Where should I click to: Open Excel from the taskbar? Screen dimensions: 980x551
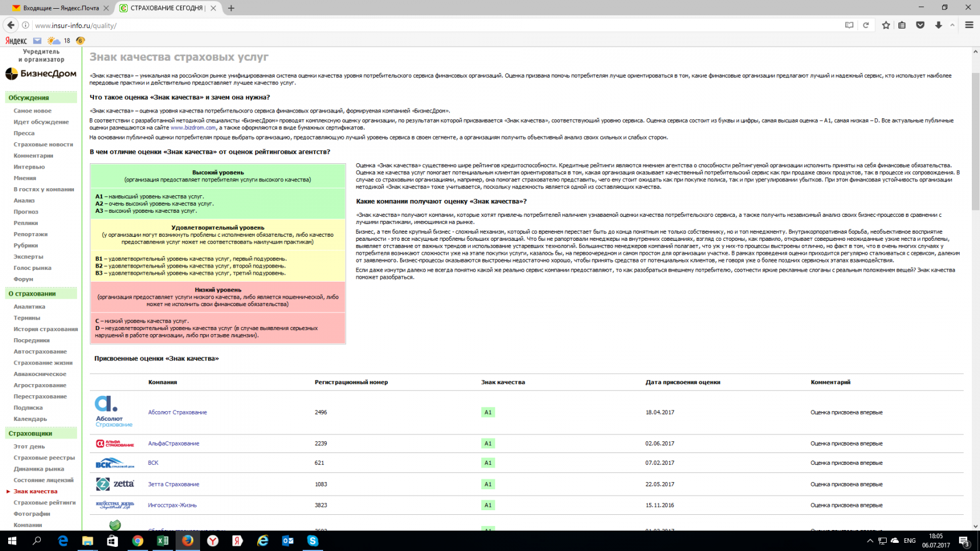163,541
